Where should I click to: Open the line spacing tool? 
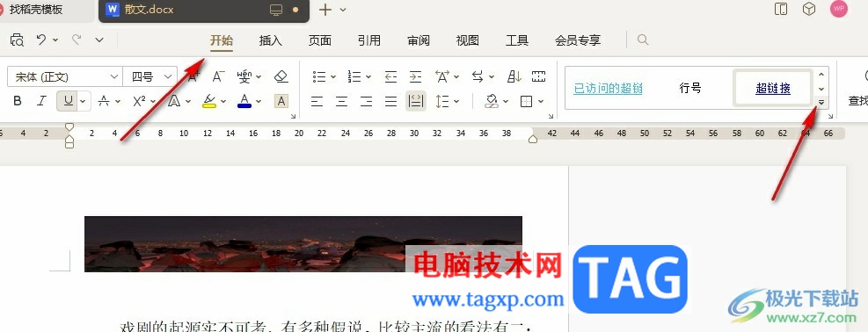tap(442, 101)
